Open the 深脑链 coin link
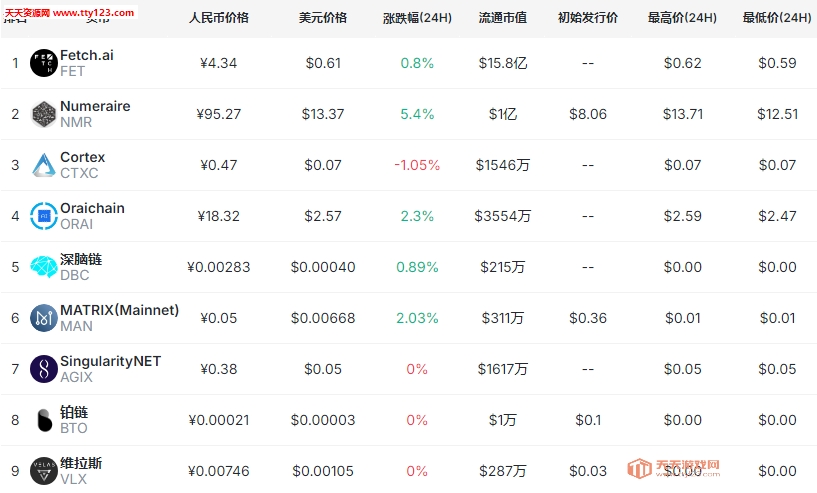817x493 pixels. coord(81,259)
